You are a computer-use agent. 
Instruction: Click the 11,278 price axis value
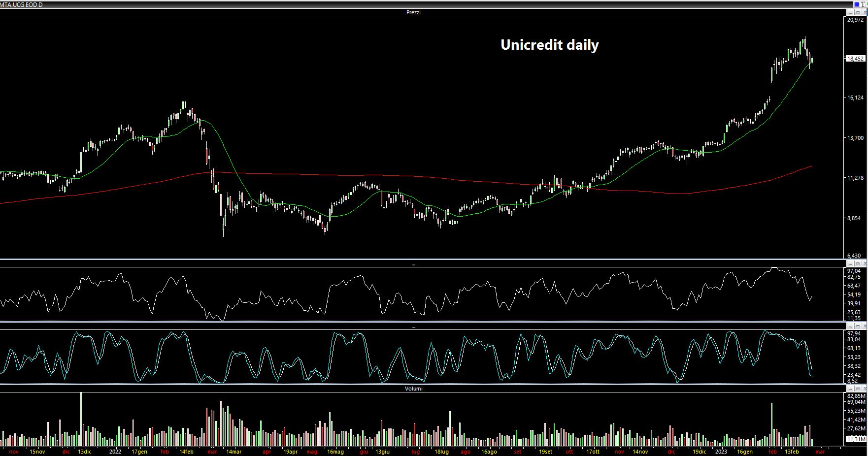pyautogui.click(x=855, y=178)
